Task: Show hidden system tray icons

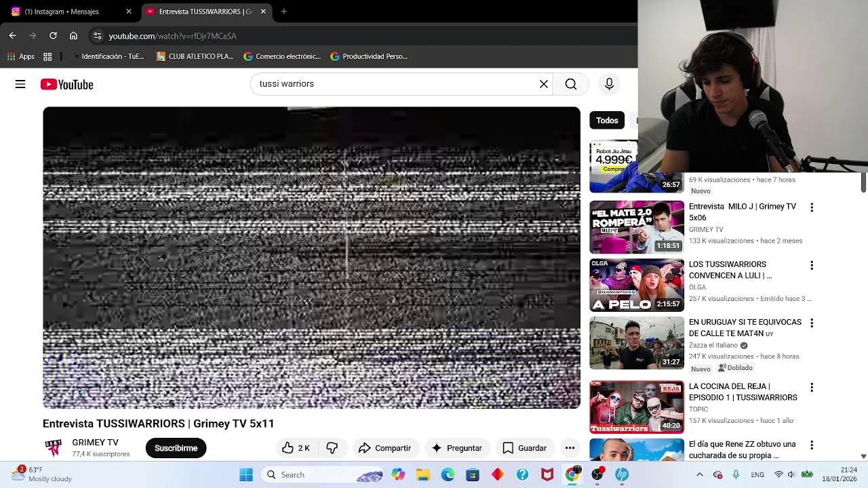Action: (x=700, y=474)
